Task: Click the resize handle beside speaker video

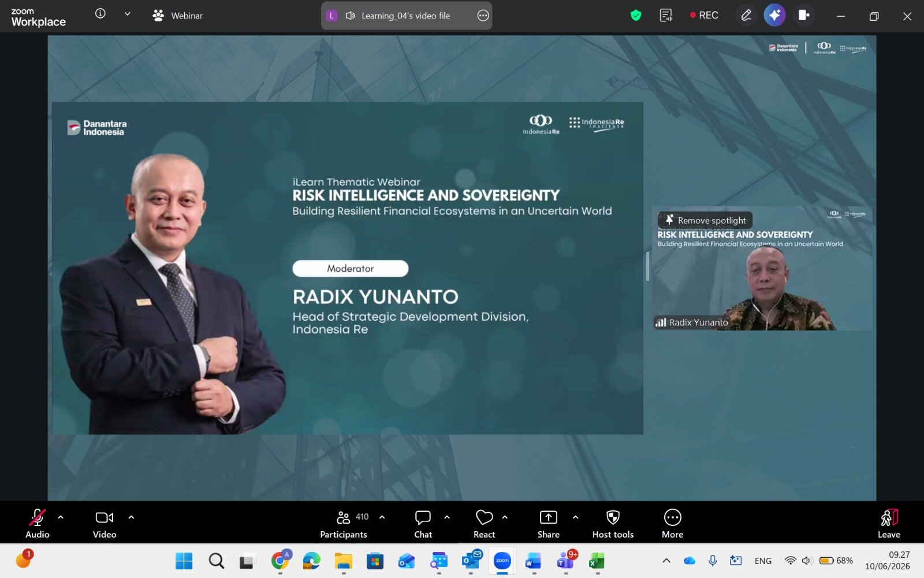Action: pyautogui.click(x=647, y=266)
